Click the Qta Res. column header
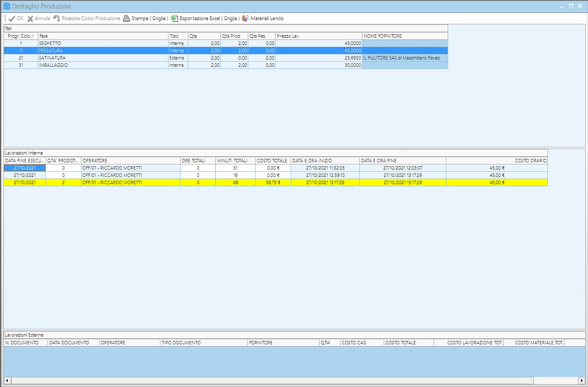 [x=261, y=36]
